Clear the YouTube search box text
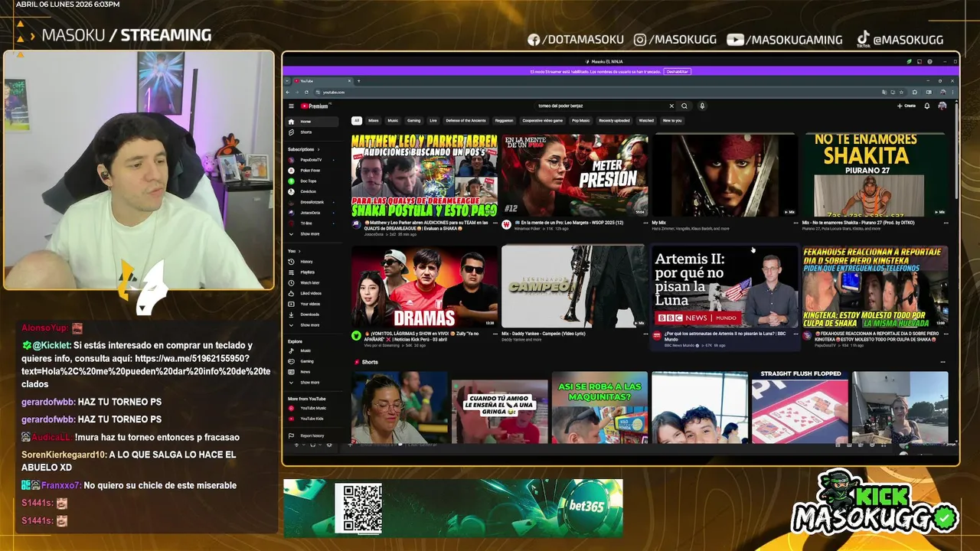 pyautogui.click(x=671, y=106)
